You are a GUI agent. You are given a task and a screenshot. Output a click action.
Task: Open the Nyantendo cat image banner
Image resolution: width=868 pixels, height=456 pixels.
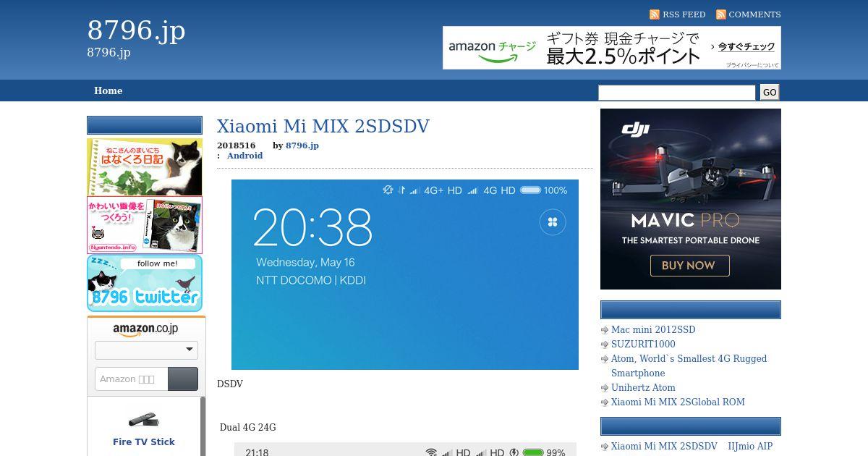145,225
